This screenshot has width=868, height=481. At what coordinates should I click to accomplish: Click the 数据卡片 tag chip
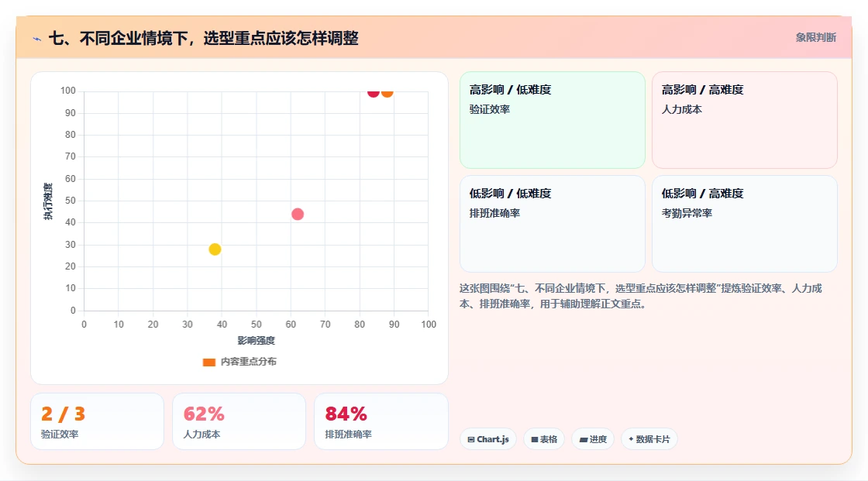coord(649,439)
